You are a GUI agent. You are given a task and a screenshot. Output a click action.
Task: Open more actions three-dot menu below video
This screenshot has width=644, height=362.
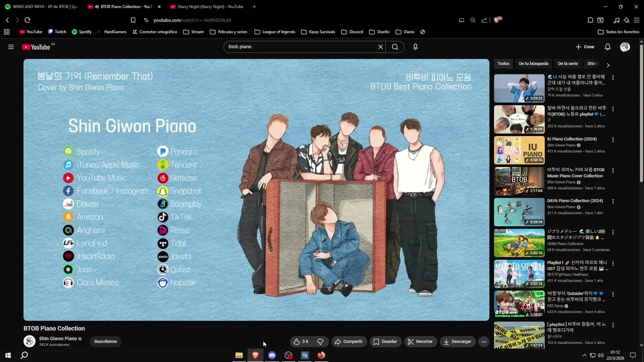click(484, 341)
